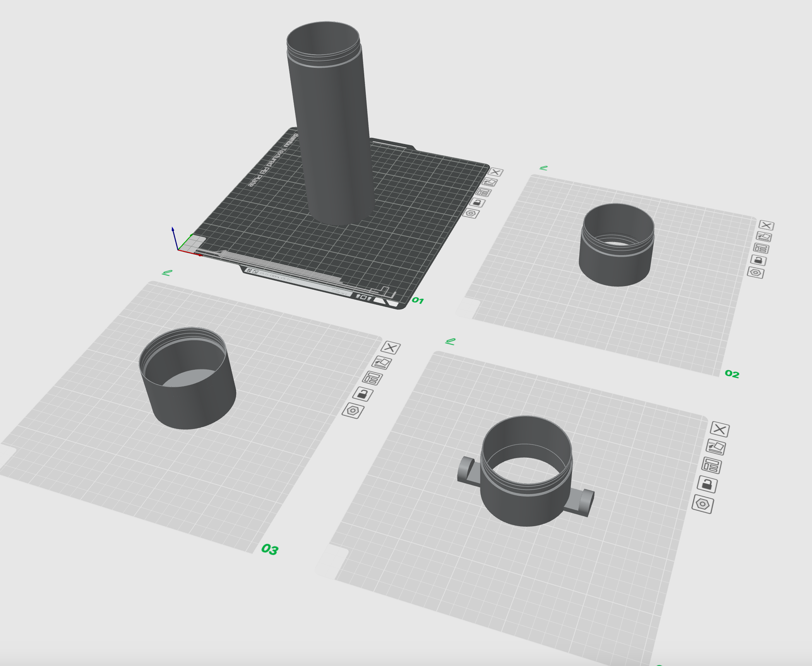Arrange objects on plate 02
Screen dimensions: 812x666
761,248
